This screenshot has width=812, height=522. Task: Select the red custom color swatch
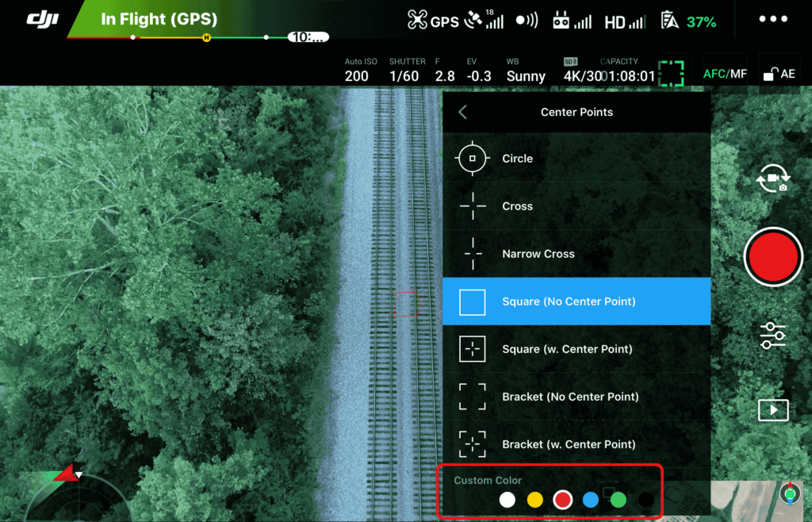click(x=562, y=500)
